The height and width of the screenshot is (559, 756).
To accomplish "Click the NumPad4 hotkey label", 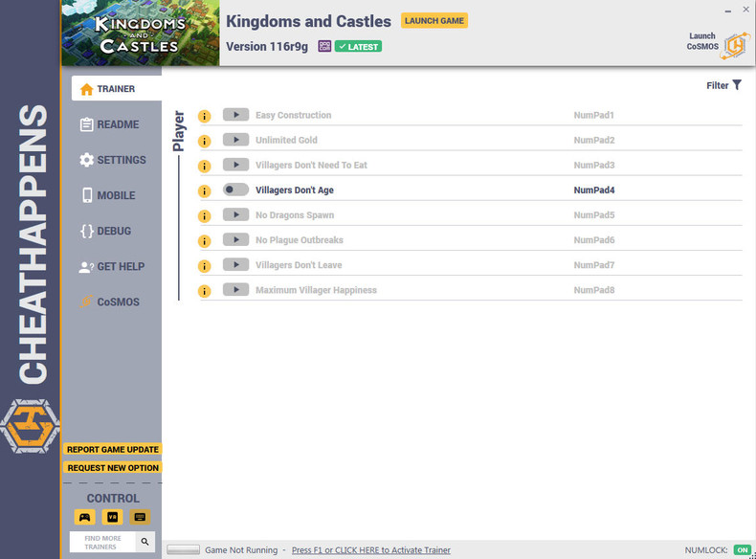I will [x=593, y=190].
